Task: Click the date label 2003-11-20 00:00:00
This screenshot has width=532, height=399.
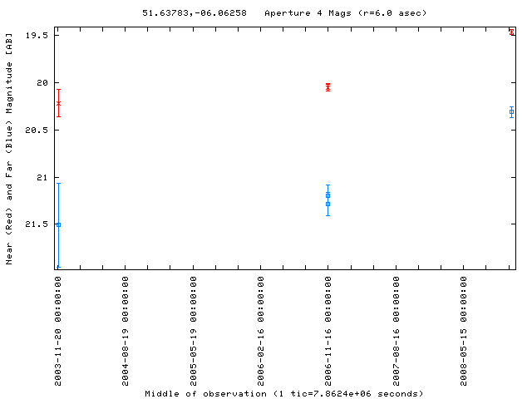Action: (58, 331)
